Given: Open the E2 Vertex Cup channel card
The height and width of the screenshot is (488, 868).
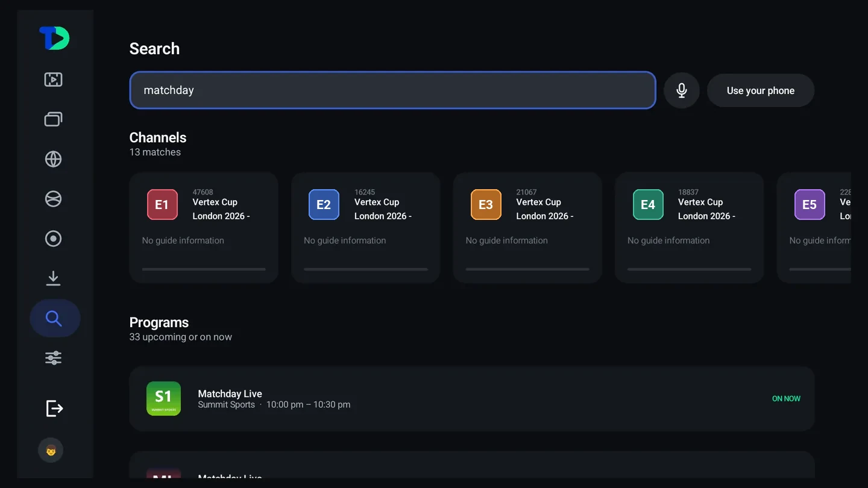Looking at the screenshot, I should point(366,228).
